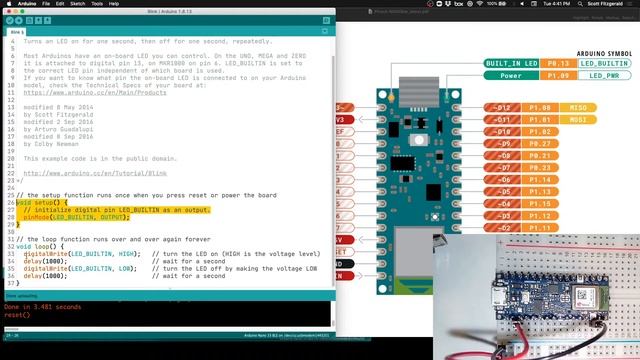This screenshot has height=360, width=640.
Task: Click the pinMode(LED_BUILTIN, OUTPUT) line
Action: [76, 217]
